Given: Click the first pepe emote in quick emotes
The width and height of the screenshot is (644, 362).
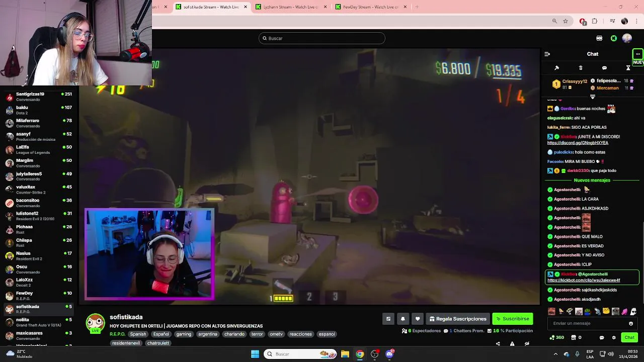Looking at the screenshot, I should point(587,312).
